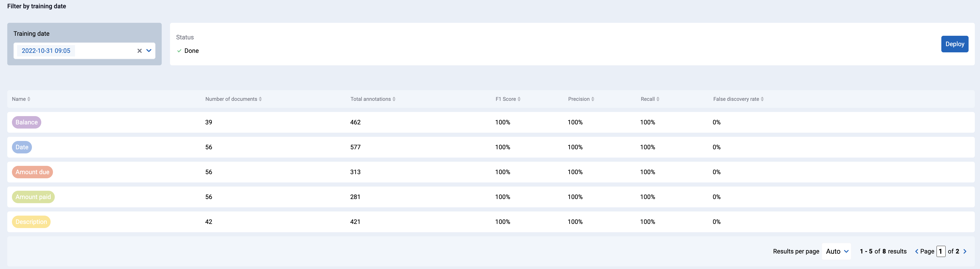
Task: Click Description annotations value 421
Action: click(x=355, y=222)
